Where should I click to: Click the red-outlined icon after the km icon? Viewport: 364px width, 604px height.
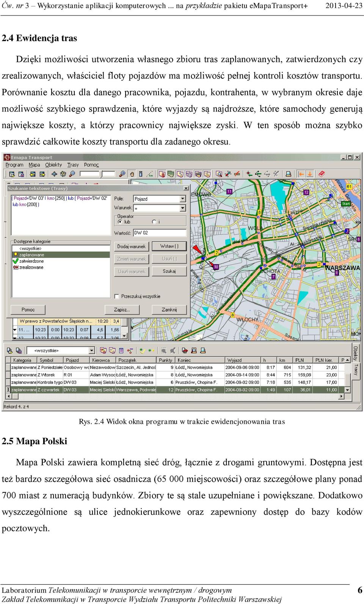tap(162, 174)
